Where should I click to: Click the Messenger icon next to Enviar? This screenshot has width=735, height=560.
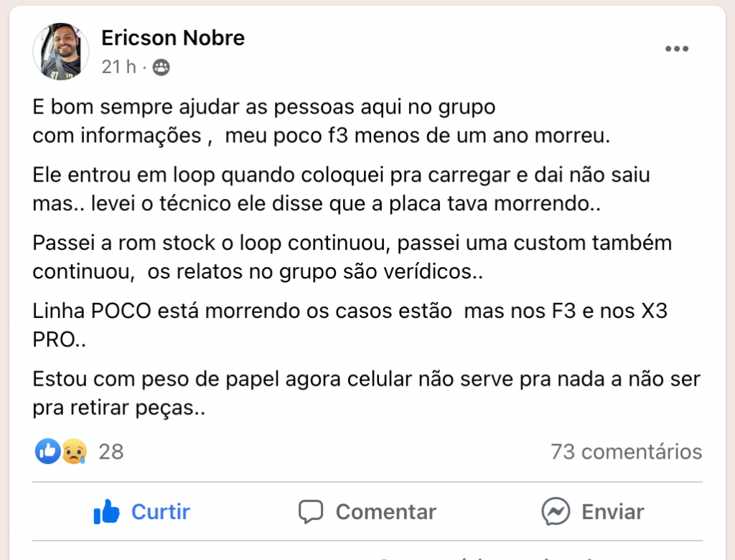(x=556, y=511)
